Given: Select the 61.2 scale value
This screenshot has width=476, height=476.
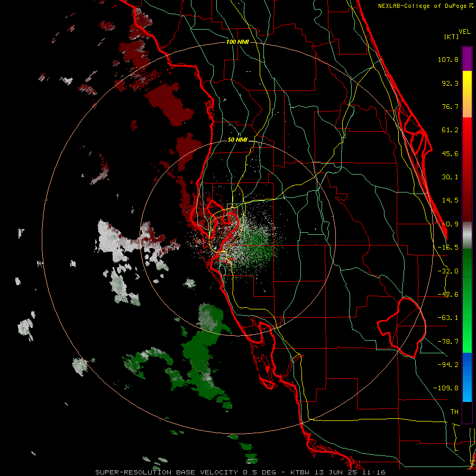Looking at the screenshot, I should click(450, 130).
